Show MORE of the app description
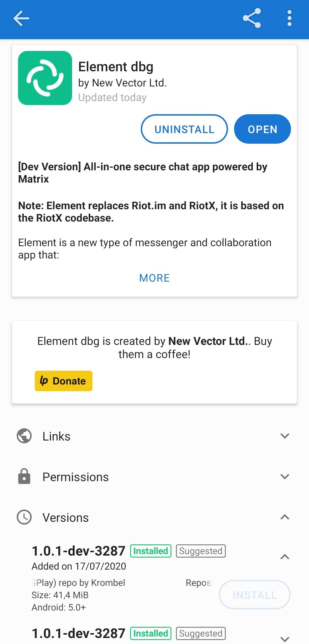This screenshot has height=644, width=309. pyautogui.click(x=154, y=278)
